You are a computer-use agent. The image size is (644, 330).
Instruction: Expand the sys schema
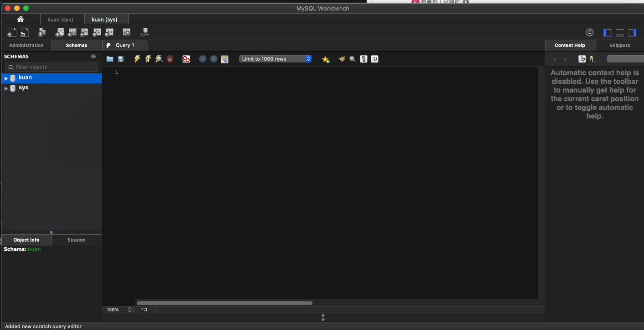(x=6, y=88)
